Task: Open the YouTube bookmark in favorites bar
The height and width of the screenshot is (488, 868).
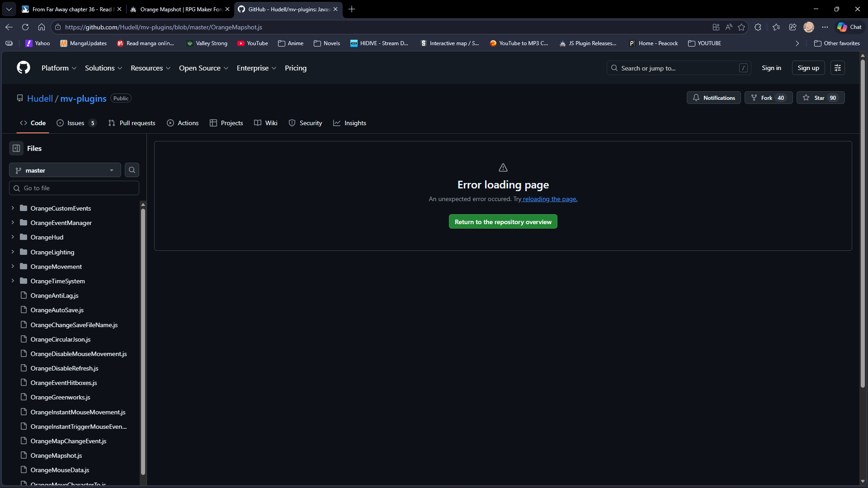Action: [x=253, y=43]
